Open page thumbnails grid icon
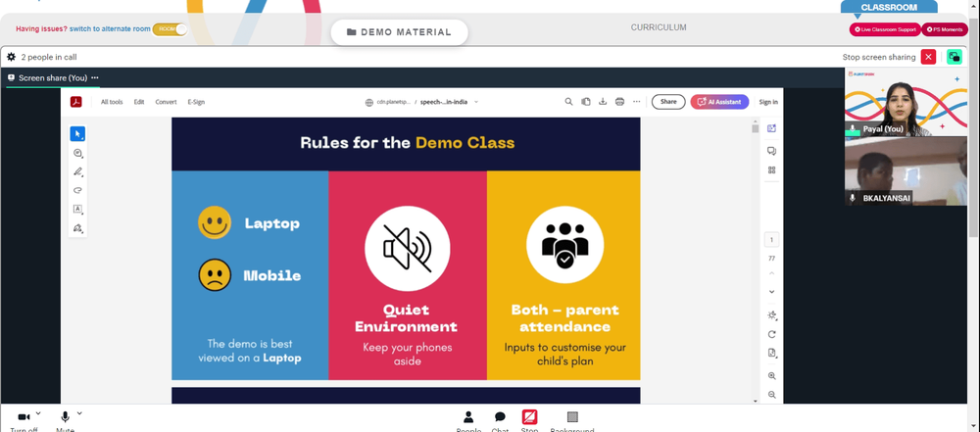Viewport: 980px width, 432px height. tap(771, 170)
